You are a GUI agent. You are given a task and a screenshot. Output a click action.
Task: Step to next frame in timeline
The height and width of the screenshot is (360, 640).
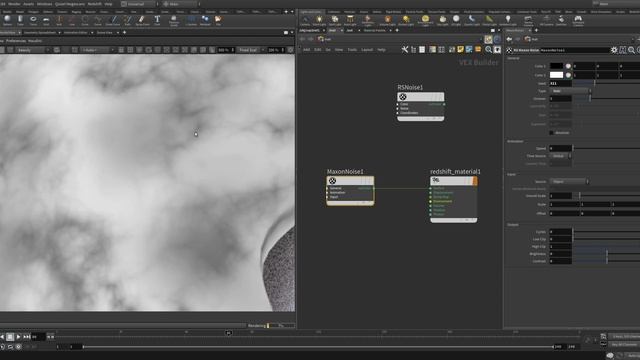(x=27, y=337)
